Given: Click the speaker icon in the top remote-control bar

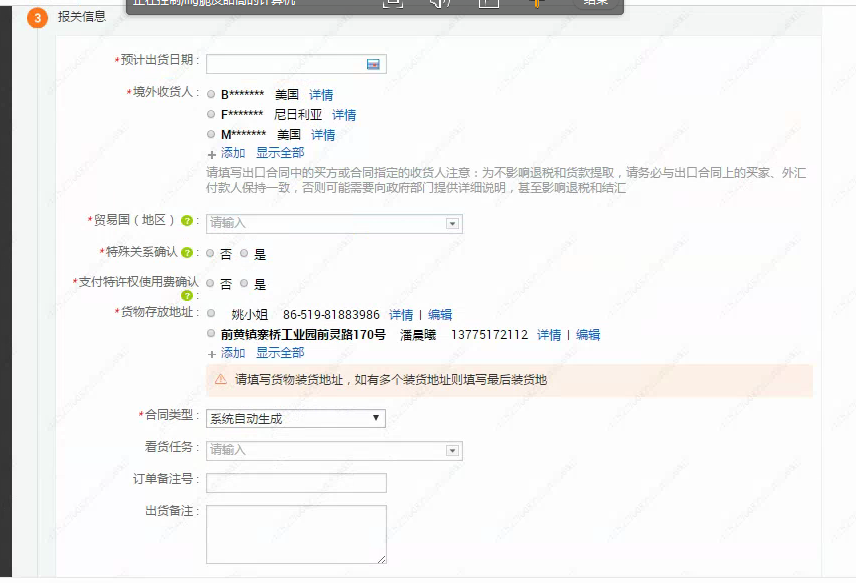Looking at the screenshot, I should (439, 3).
